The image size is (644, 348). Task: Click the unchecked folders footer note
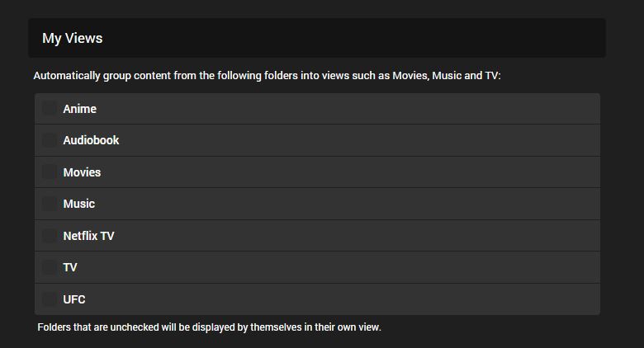(x=209, y=327)
